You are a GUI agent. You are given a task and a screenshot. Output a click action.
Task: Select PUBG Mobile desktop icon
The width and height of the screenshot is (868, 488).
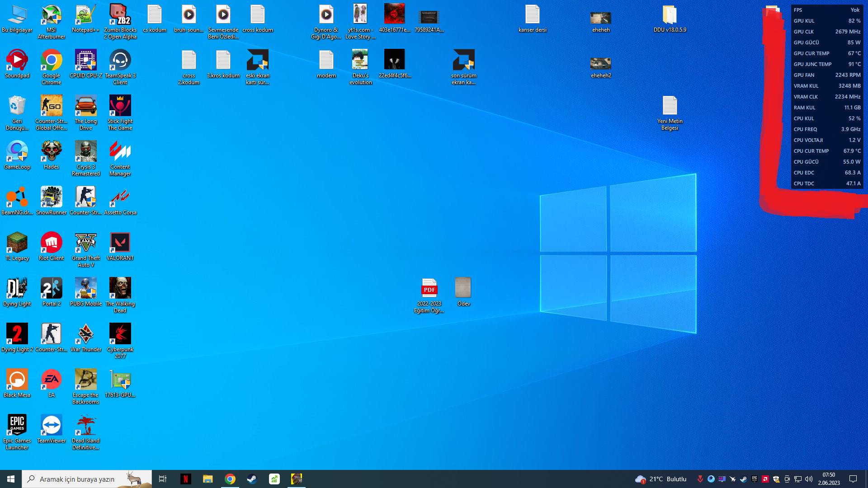point(86,292)
